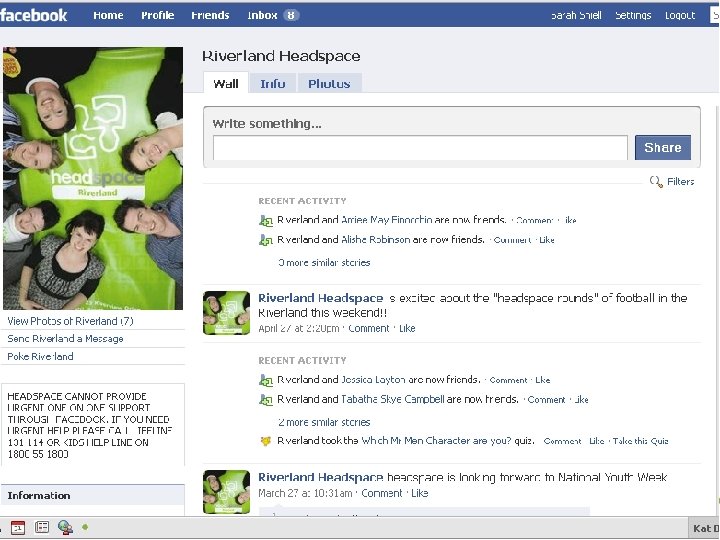Click Like on Jessica Layton friendship story
720x540 pixels.
coord(543,380)
